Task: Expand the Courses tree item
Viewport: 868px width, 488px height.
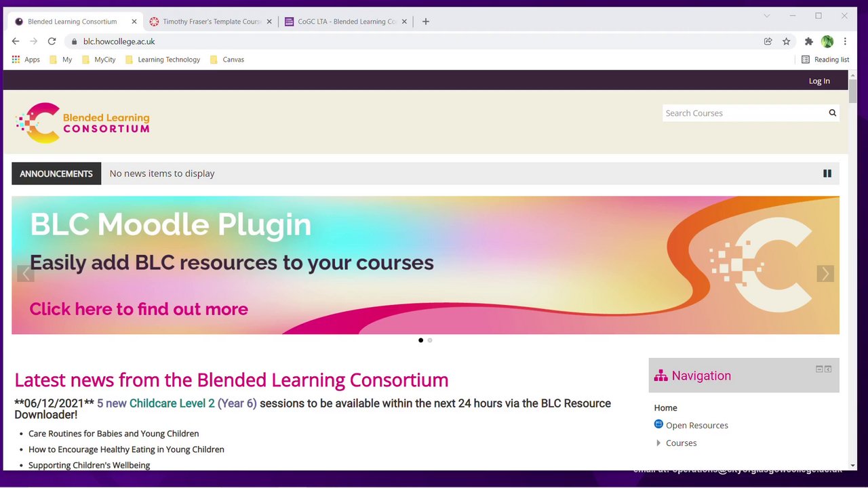Action: 658,443
